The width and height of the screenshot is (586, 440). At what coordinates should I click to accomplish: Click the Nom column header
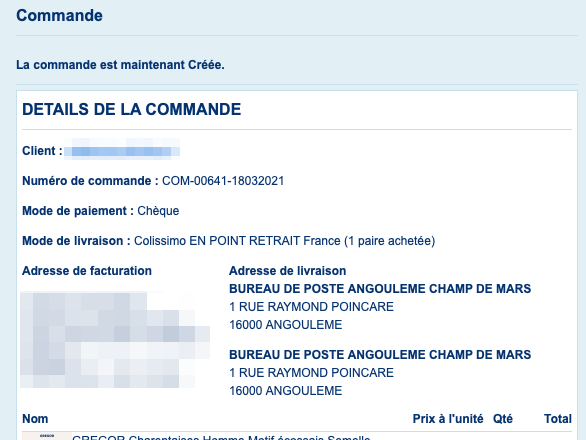[35, 419]
